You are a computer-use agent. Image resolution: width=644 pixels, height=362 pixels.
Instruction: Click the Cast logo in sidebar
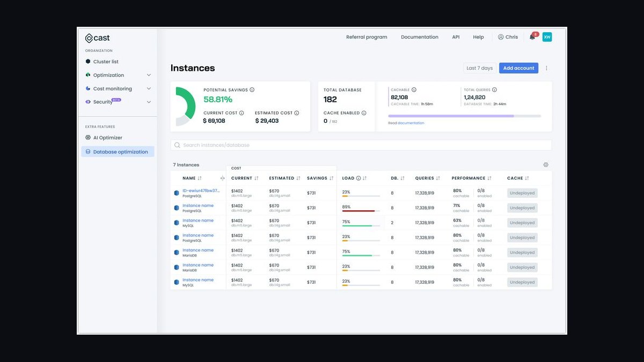pos(97,38)
